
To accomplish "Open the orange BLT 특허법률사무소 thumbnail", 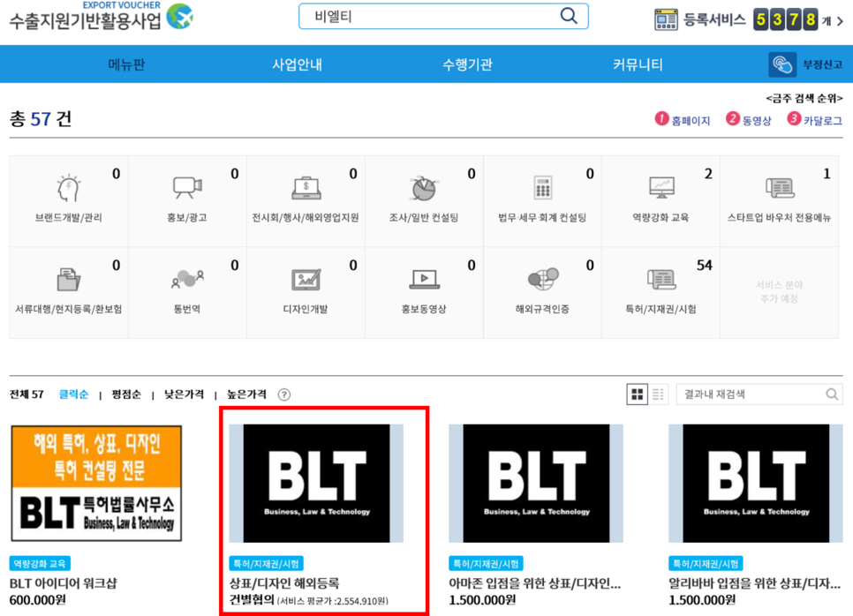I will 96,484.
